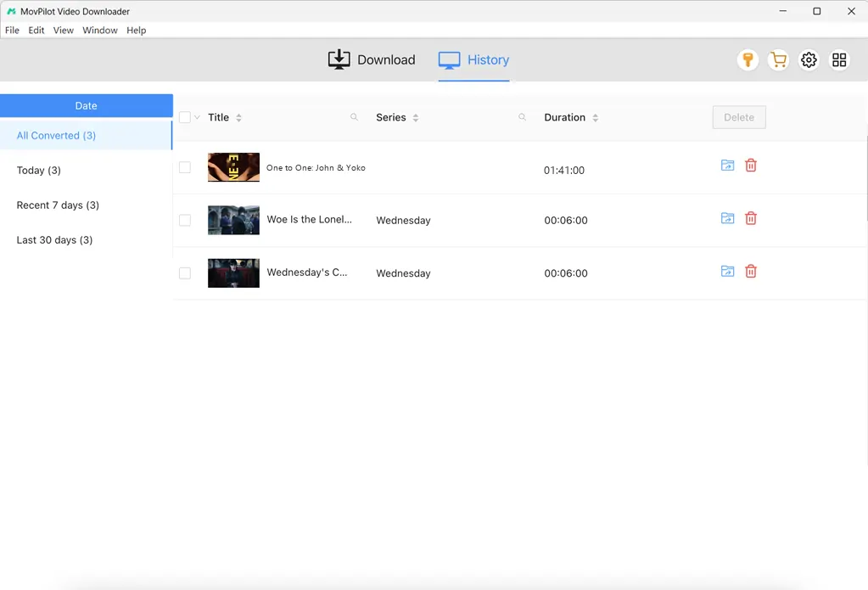Click search icon in Title column
This screenshot has width=868, height=590.
[355, 117]
